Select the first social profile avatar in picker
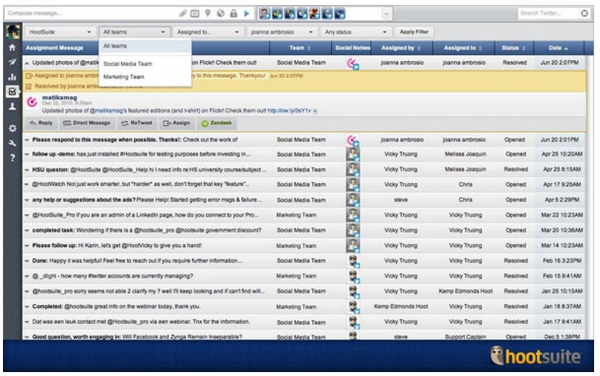The height and width of the screenshot is (376, 600). [x=264, y=13]
